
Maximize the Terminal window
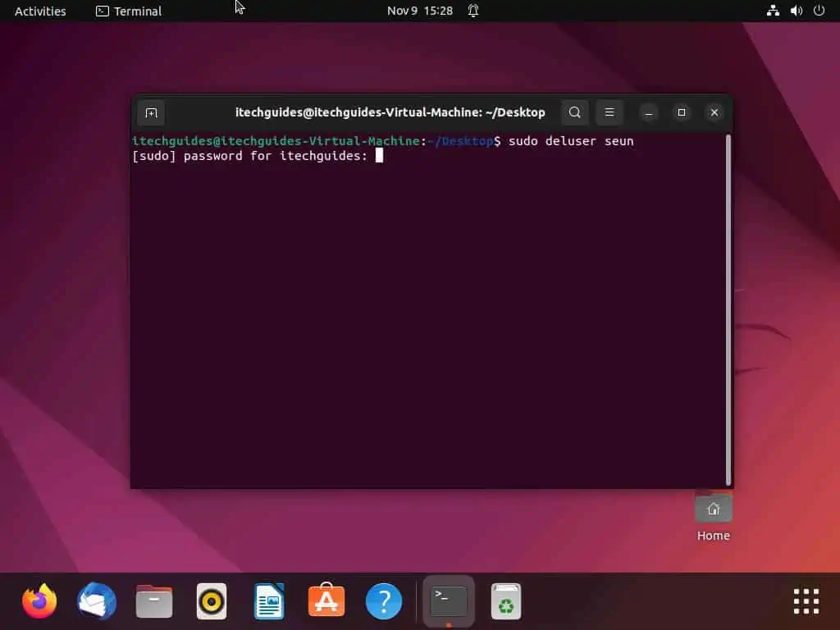click(682, 112)
